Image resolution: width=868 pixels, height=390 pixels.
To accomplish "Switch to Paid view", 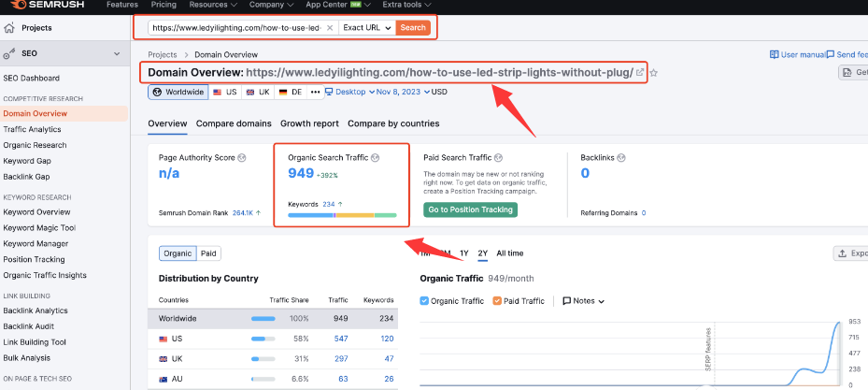I will 208,253.
